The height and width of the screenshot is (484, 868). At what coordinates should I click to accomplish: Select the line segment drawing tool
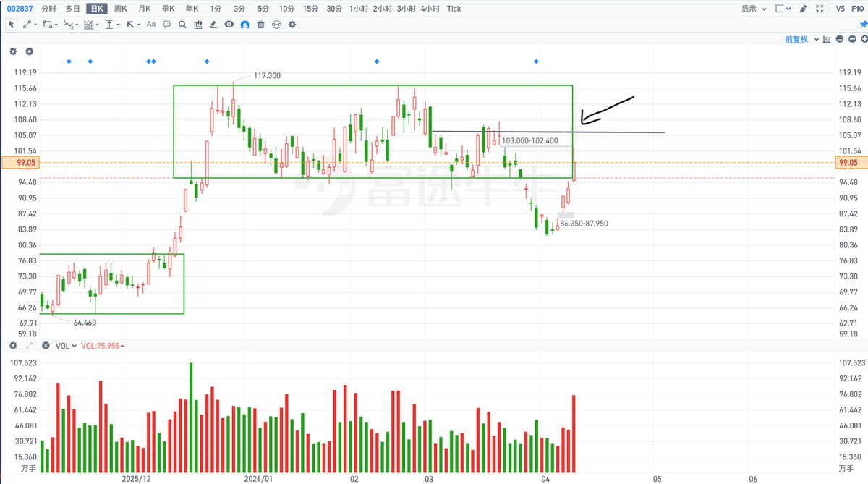point(26,25)
